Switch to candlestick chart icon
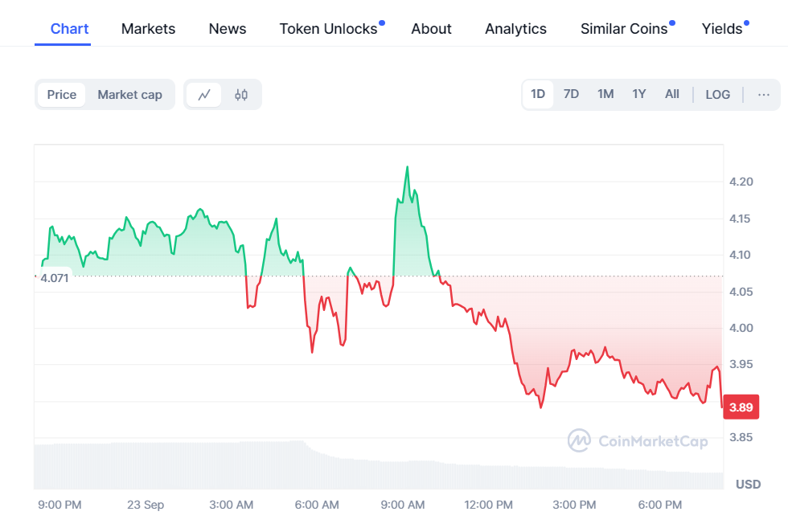 (x=241, y=95)
